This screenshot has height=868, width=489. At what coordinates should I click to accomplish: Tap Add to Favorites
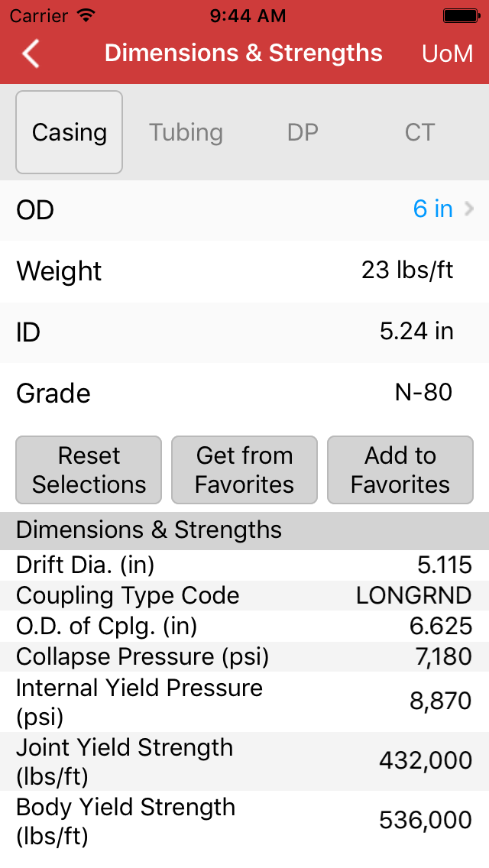tap(400, 469)
